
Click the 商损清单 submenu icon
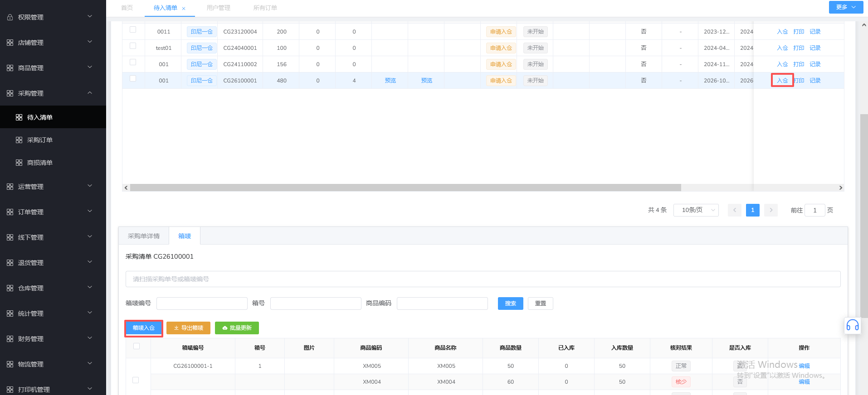click(19, 163)
